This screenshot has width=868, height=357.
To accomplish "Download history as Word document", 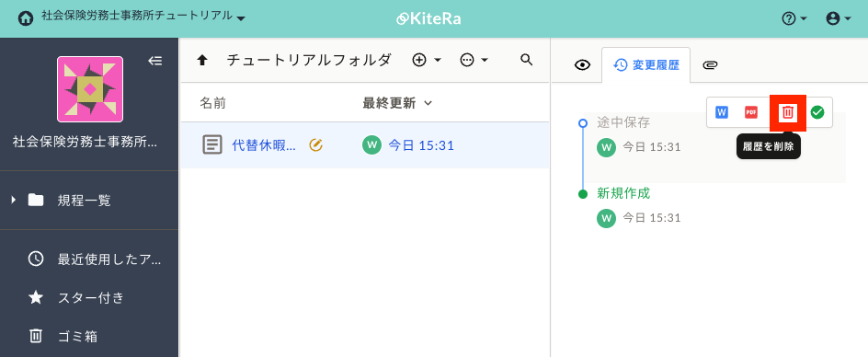I will point(721,112).
